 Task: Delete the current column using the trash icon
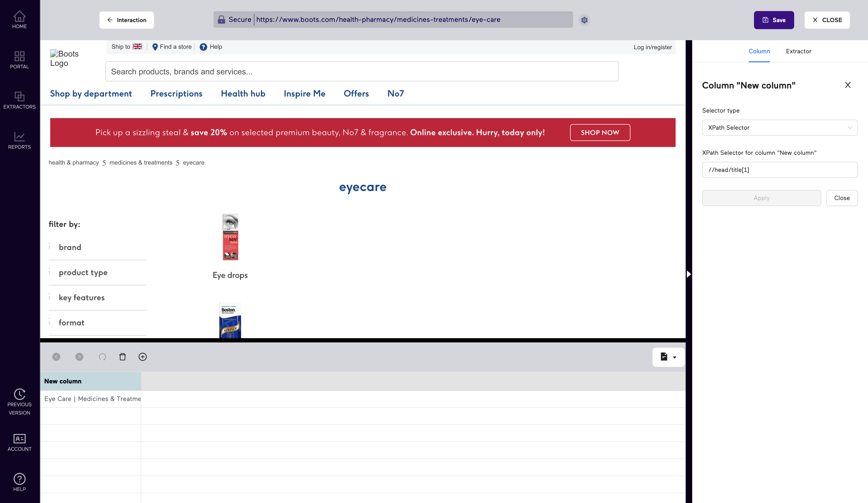tap(122, 357)
